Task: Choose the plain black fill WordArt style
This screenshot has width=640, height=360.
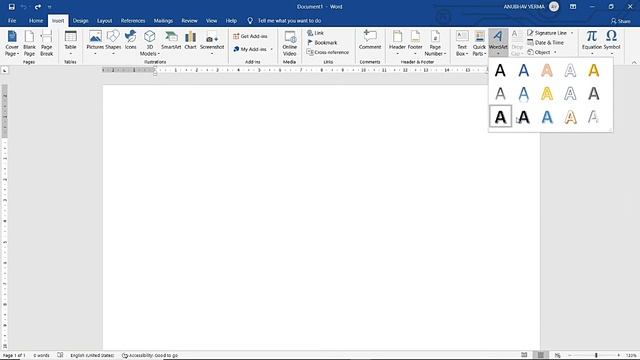Action: tap(500, 71)
